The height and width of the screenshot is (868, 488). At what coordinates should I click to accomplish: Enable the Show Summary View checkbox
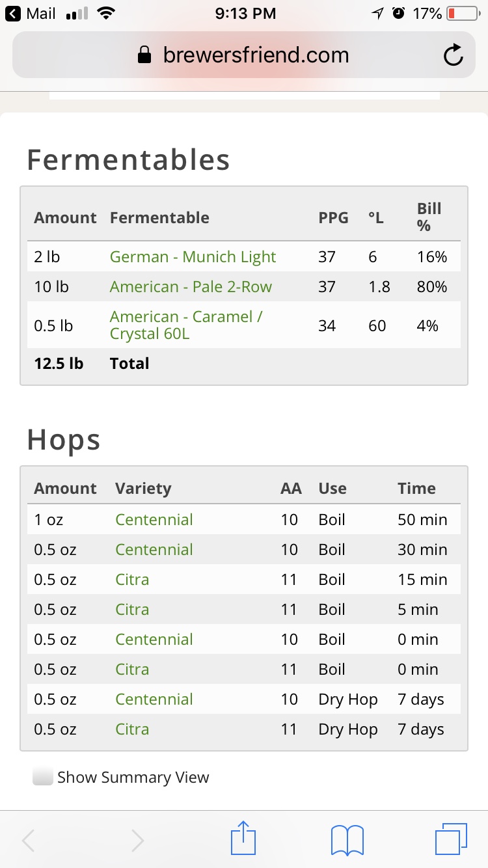tap(43, 777)
